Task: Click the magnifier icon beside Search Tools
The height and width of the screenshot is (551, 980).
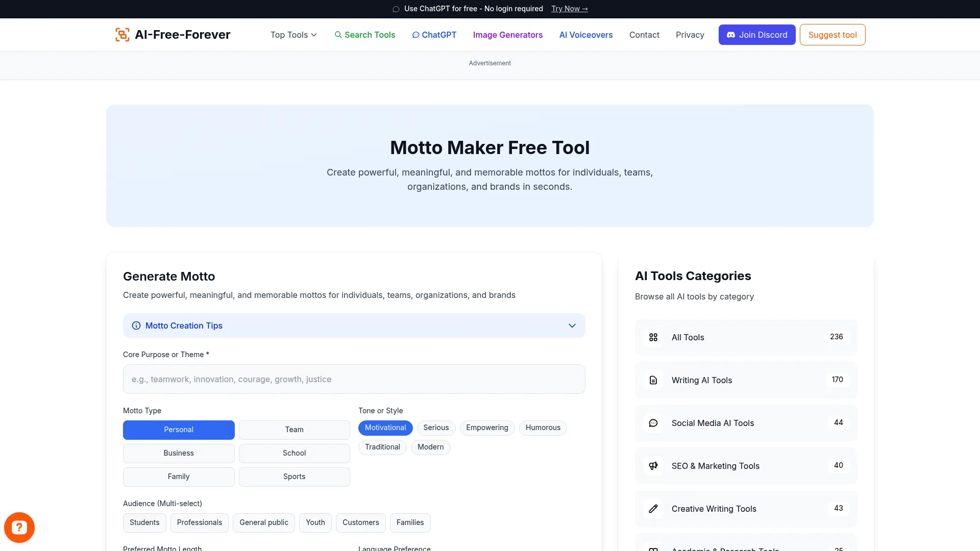Action: 338,35
